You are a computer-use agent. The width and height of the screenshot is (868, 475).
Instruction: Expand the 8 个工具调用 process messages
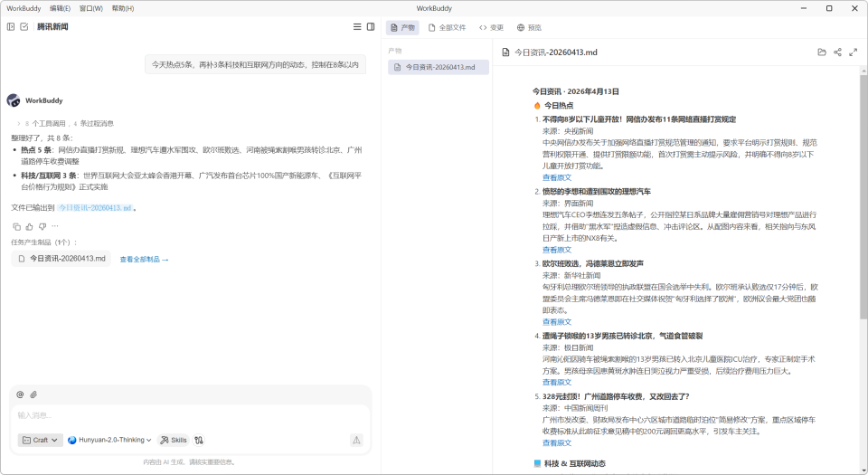point(65,123)
